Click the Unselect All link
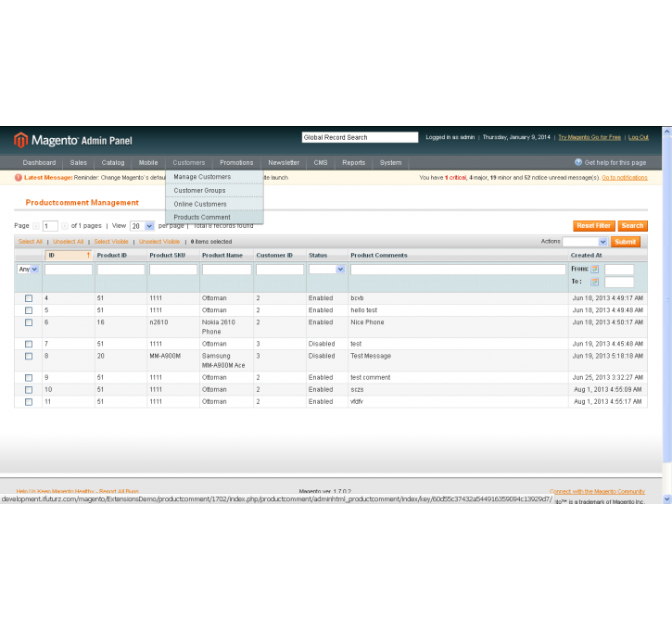Screen dimensions: 672x630 point(69,242)
